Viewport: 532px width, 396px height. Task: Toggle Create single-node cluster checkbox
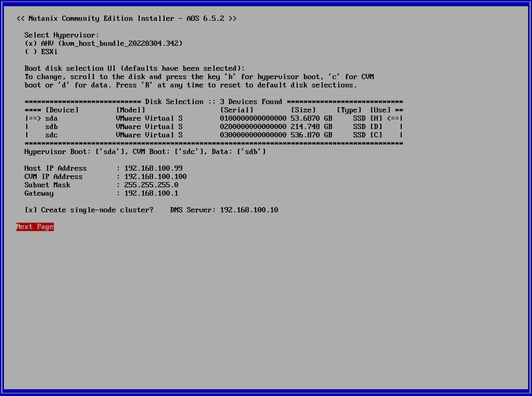(x=31, y=210)
